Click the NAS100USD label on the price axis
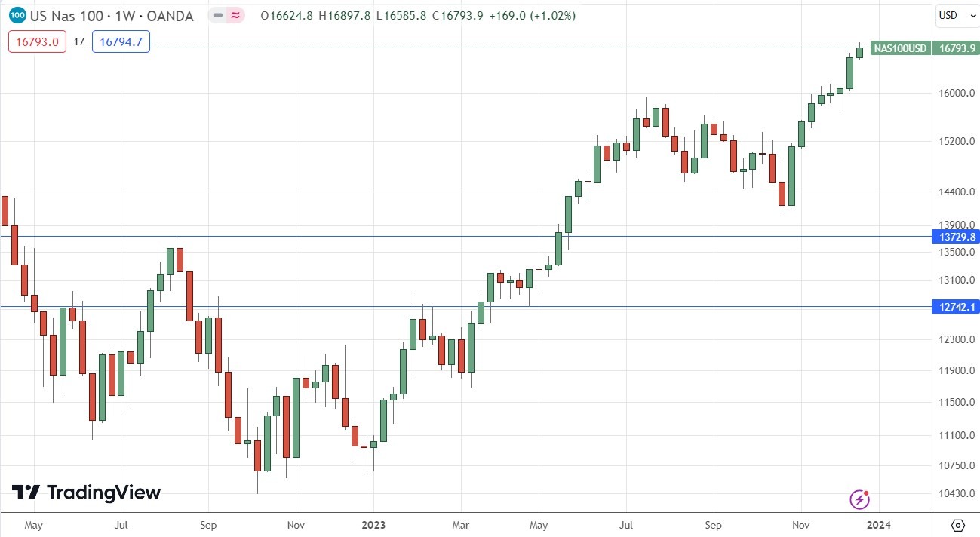 pyautogui.click(x=899, y=48)
